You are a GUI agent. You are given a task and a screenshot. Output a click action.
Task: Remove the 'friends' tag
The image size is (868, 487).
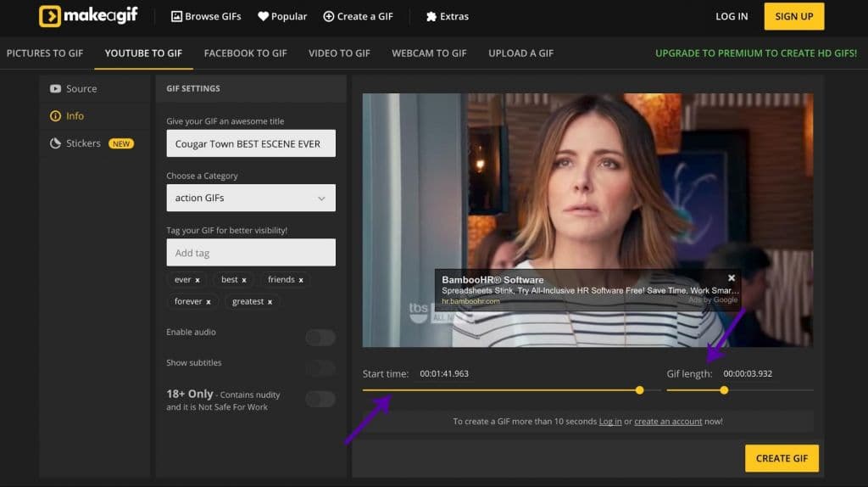click(301, 280)
